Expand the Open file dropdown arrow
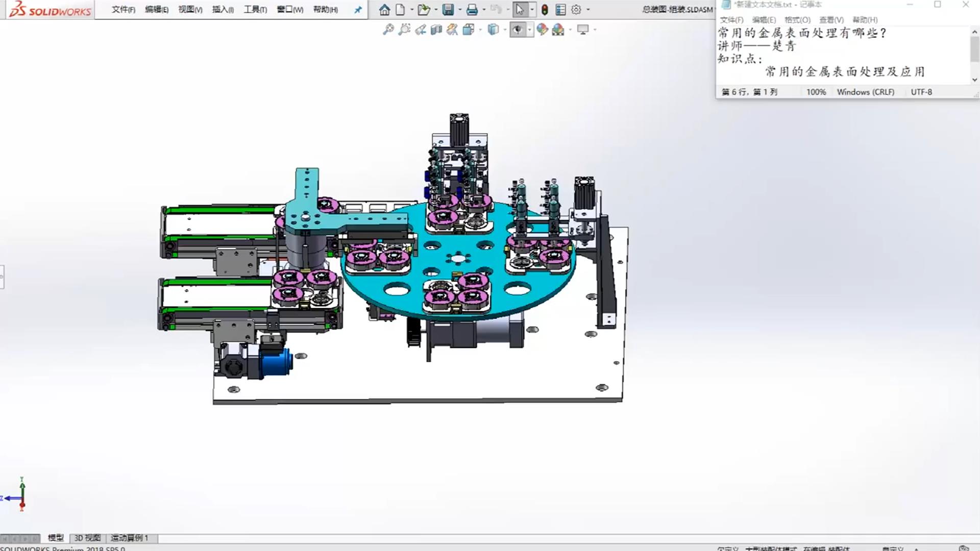Image resolution: width=980 pixels, height=551 pixels. coord(435,9)
